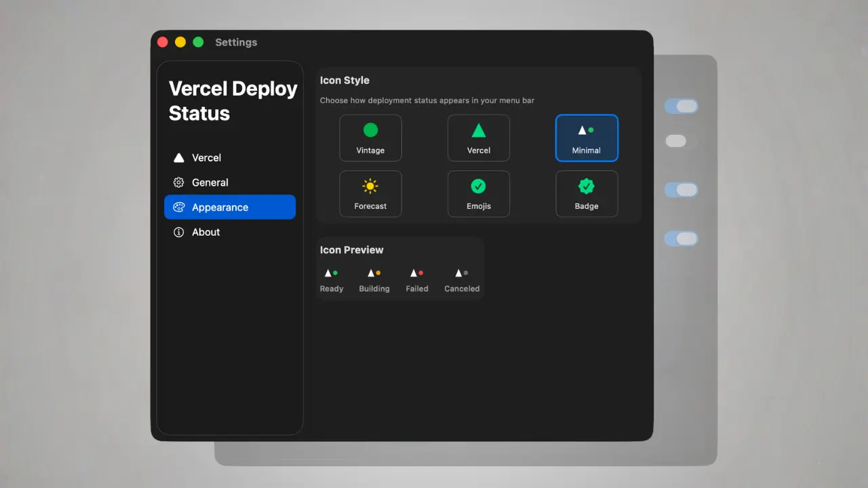868x488 pixels.
Task: Pick the Forecast sun icon style
Action: [370, 194]
